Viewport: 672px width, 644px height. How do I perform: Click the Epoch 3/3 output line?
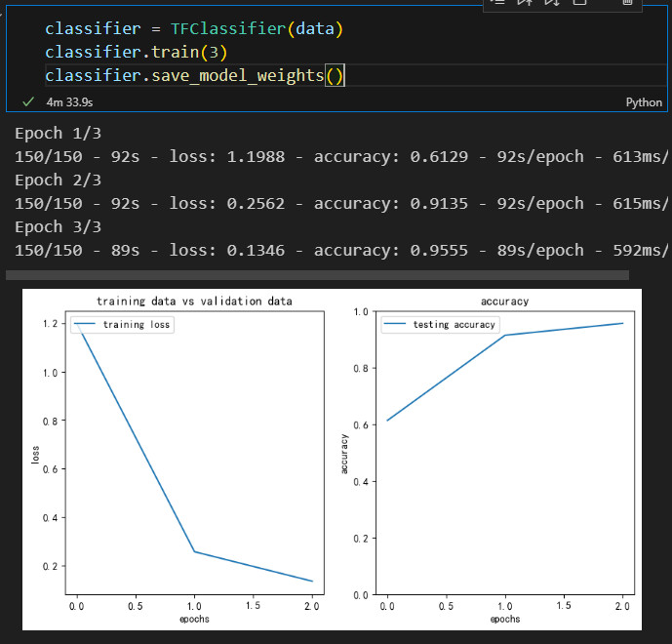pyautogui.click(x=58, y=226)
